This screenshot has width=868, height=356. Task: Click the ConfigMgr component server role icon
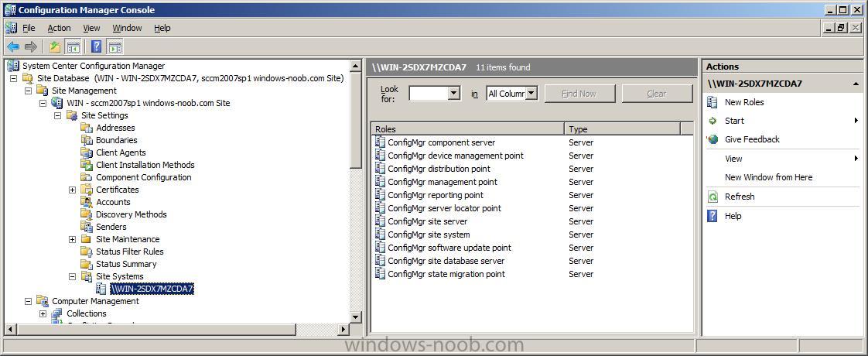click(x=380, y=142)
